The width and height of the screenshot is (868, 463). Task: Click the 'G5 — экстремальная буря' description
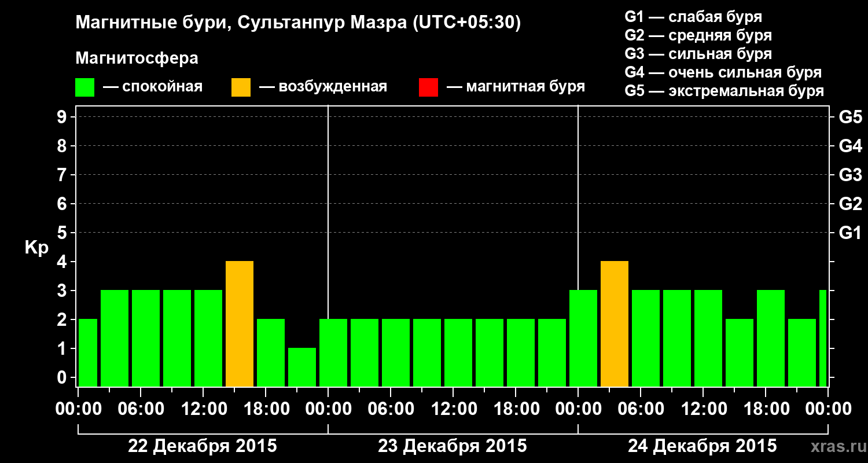click(724, 91)
